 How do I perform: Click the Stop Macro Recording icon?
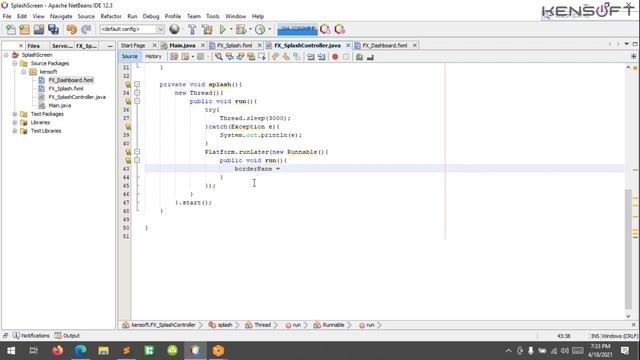(x=346, y=57)
